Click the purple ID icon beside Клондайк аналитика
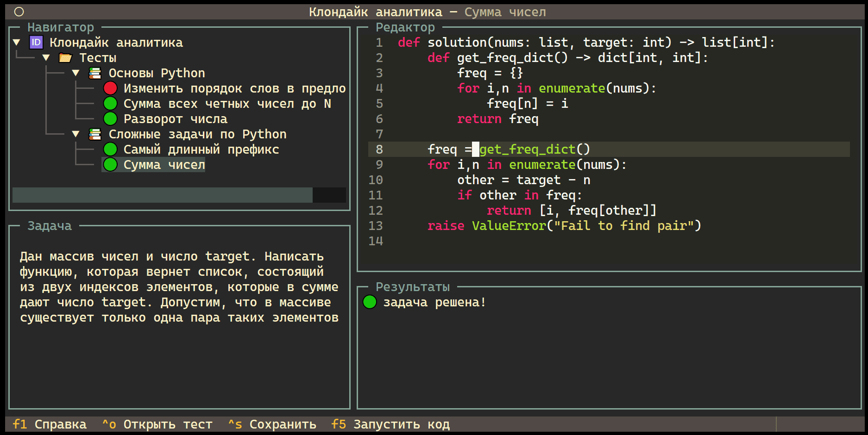This screenshot has height=435, width=868. pyautogui.click(x=36, y=43)
